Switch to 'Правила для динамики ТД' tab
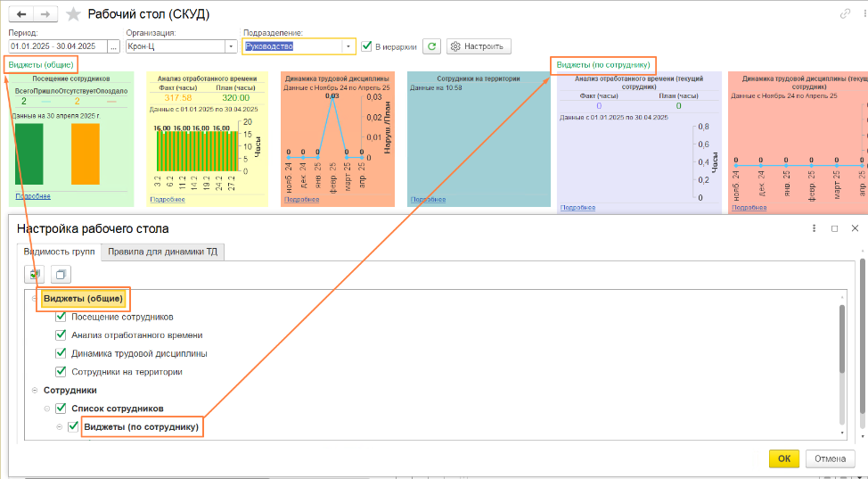 point(163,252)
